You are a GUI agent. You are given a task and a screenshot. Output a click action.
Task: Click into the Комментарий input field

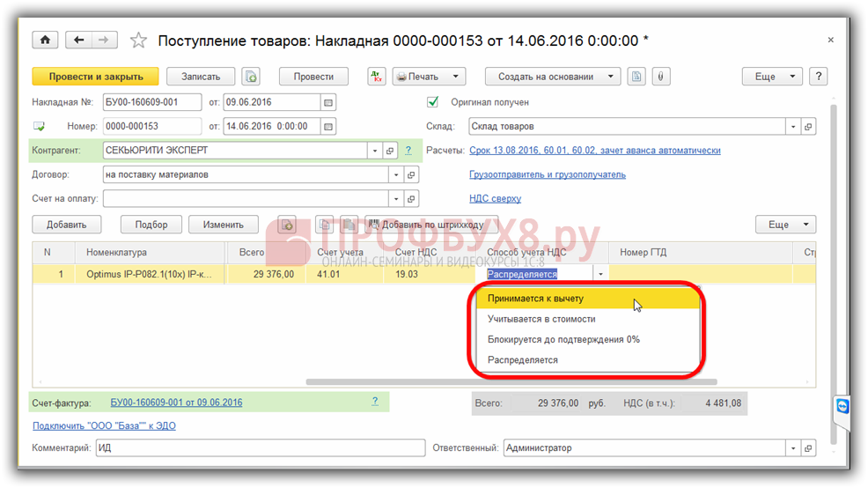[x=259, y=448]
